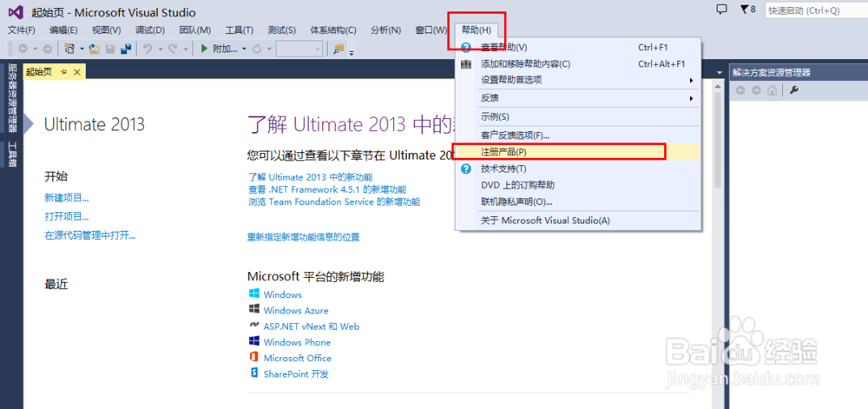Open the Windows Azure link
Viewport: 868px width, 409px height.
tap(296, 311)
